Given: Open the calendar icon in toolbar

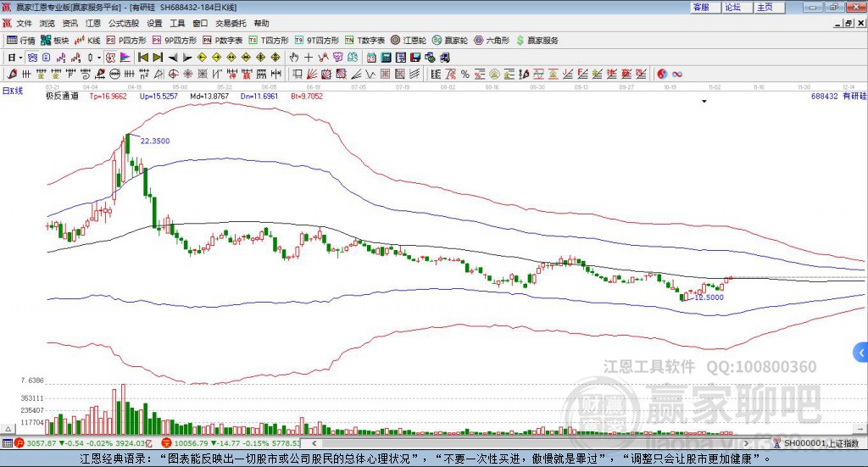Looking at the screenshot, I should (371, 58).
